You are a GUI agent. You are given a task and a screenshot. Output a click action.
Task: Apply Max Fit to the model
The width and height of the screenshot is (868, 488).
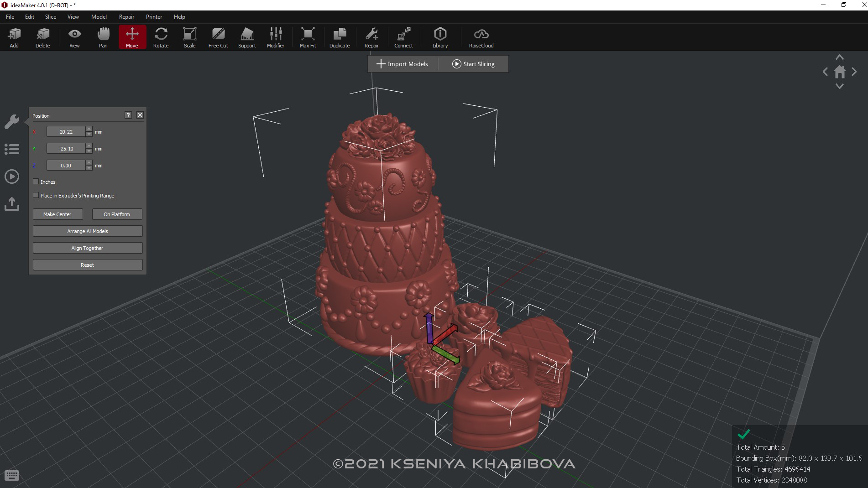click(308, 36)
